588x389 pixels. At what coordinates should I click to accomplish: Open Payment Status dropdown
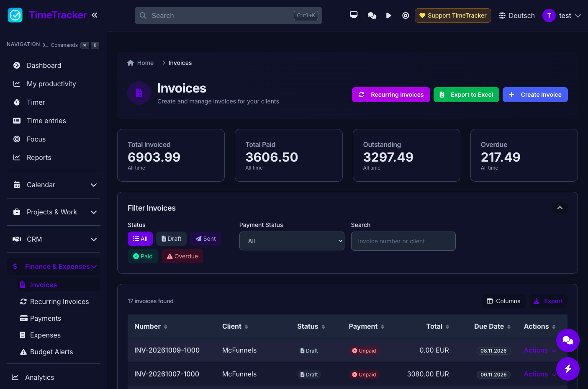[x=292, y=241]
